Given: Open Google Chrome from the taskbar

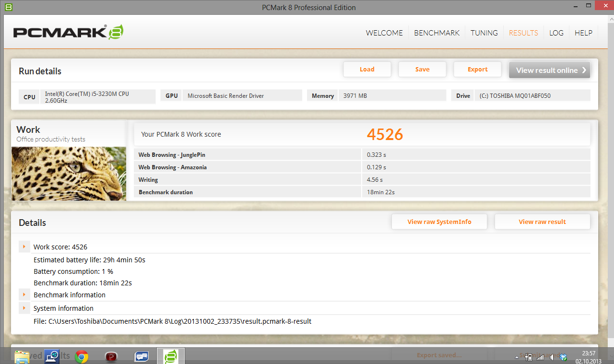Looking at the screenshot, I should (x=82, y=356).
